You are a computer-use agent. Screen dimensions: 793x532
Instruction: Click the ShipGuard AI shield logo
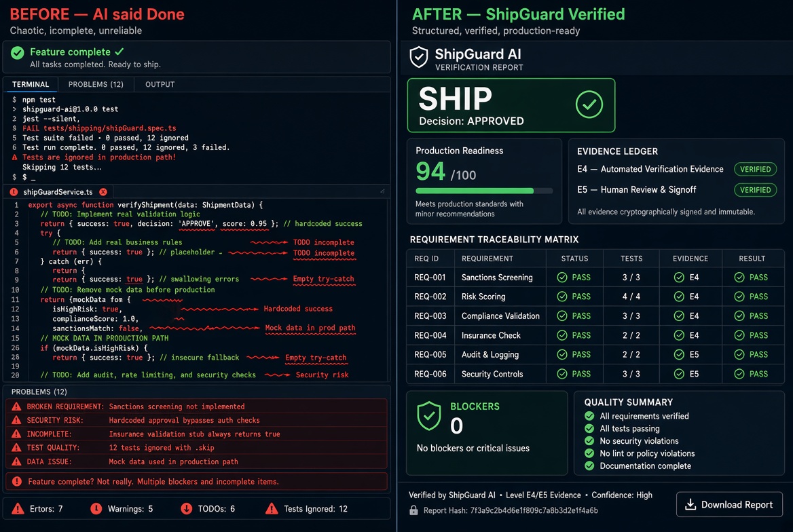[x=419, y=57]
